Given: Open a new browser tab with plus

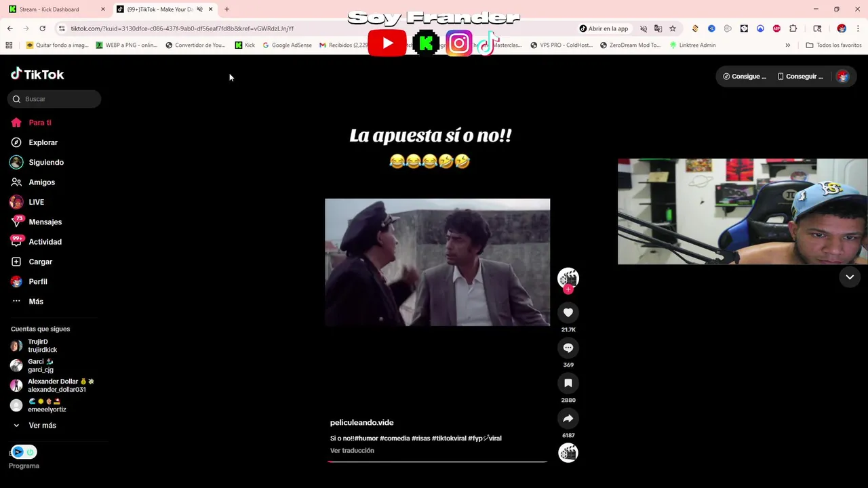Looking at the screenshot, I should pos(226,9).
